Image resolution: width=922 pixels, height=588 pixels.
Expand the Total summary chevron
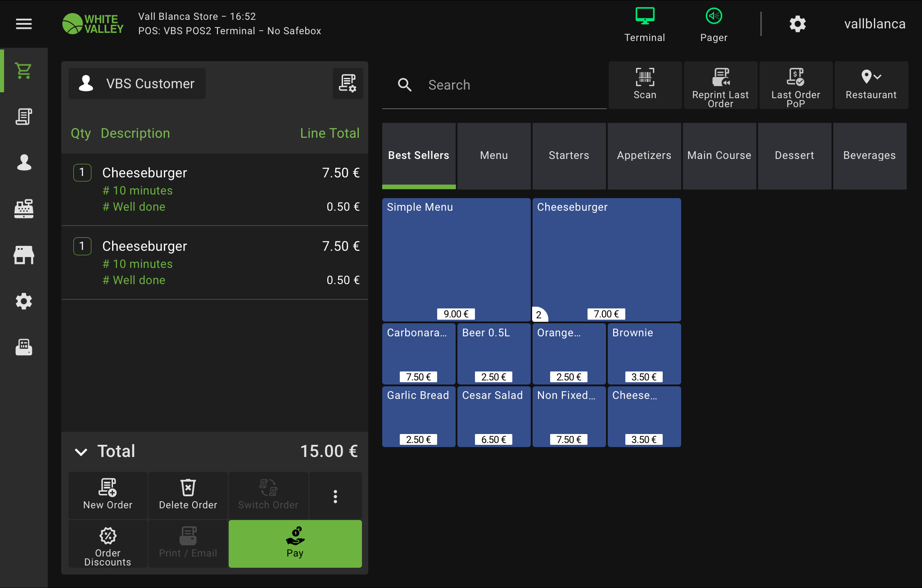point(81,452)
